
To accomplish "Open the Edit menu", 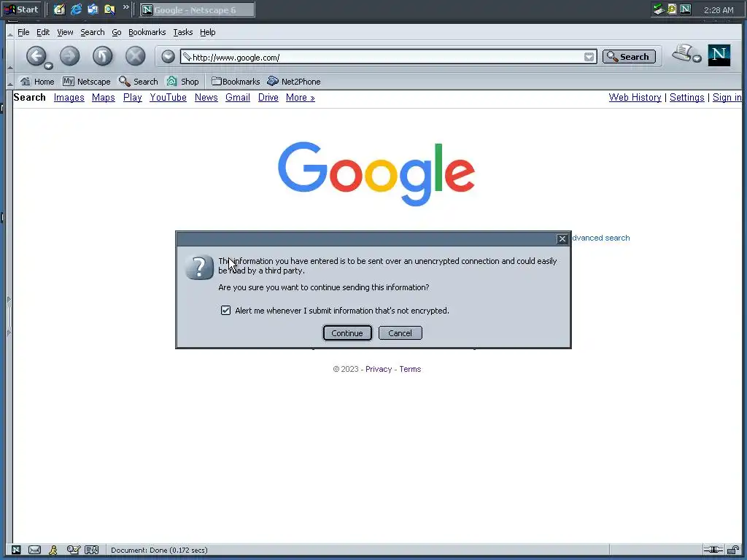I will (x=43, y=32).
